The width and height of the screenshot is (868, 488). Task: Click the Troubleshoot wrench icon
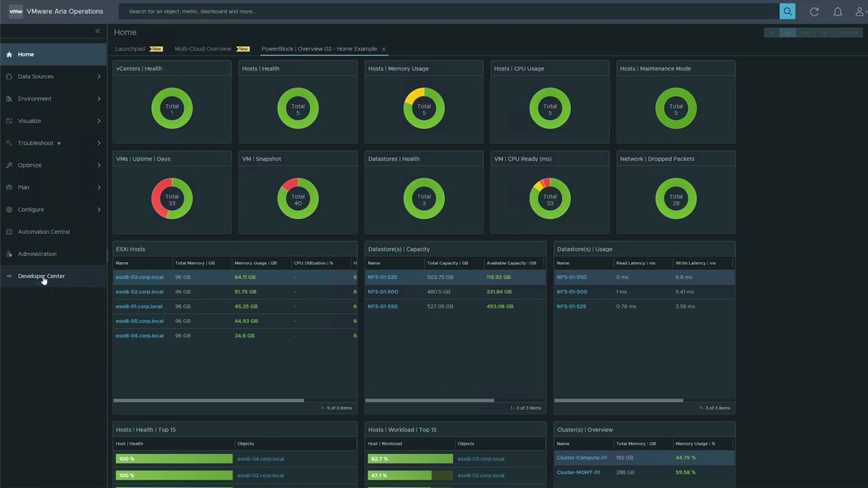(x=9, y=143)
